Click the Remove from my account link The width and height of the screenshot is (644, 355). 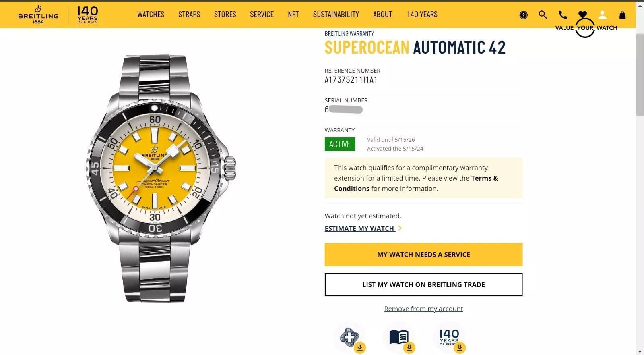point(423,309)
